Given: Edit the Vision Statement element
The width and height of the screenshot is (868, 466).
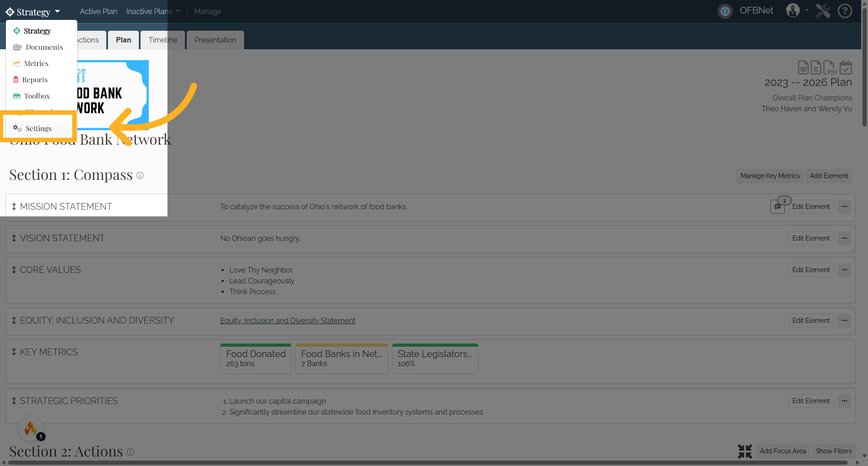Looking at the screenshot, I should point(811,238).
